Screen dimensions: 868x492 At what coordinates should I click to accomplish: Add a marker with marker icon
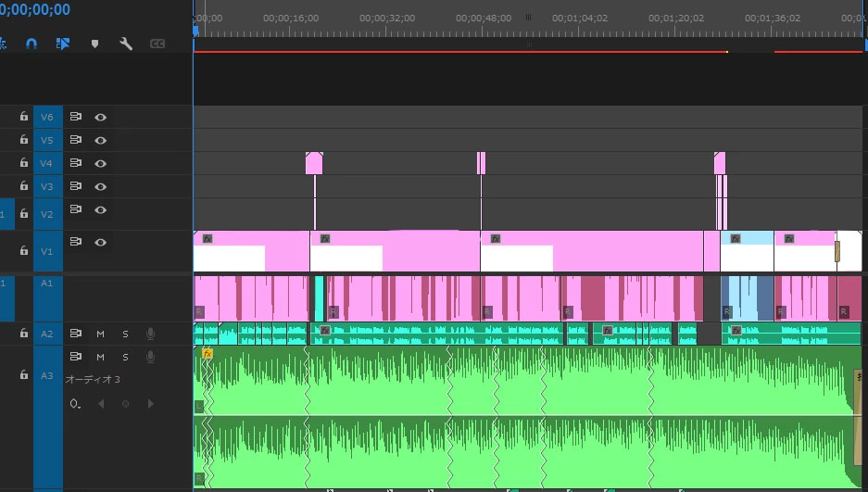tap(94, 44)
